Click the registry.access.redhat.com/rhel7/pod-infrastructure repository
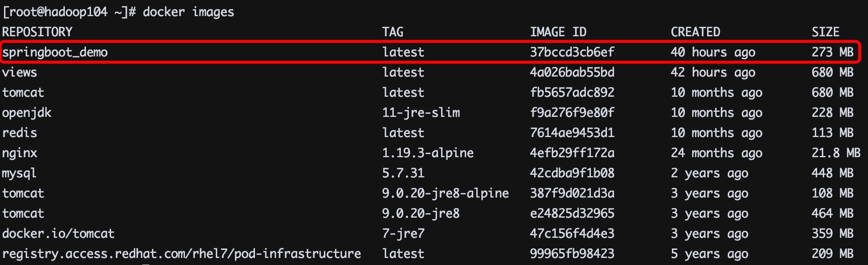 click(182, 254)
